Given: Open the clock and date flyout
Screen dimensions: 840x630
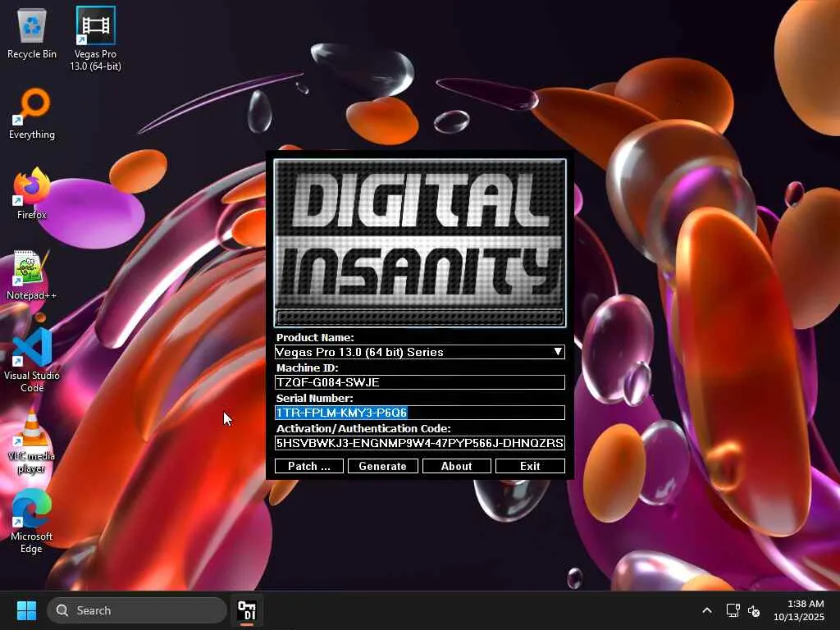Looking at the screenshot, I should 798,610.
